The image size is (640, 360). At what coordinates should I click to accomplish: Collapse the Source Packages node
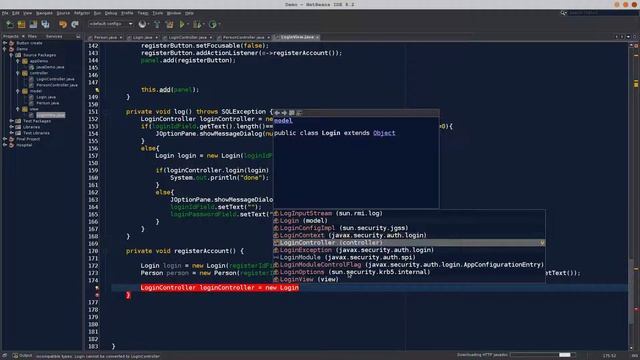(x=11, y=55)
